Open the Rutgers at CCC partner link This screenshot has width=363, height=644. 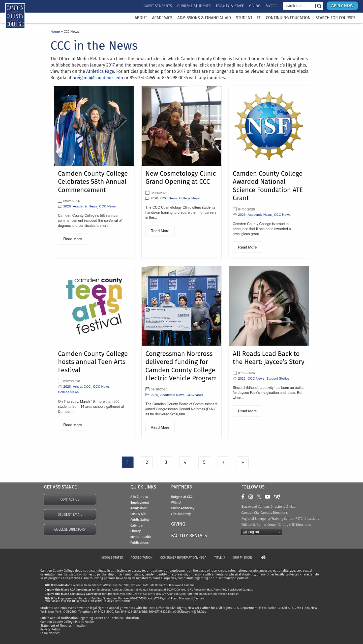(x=182, y=497)
